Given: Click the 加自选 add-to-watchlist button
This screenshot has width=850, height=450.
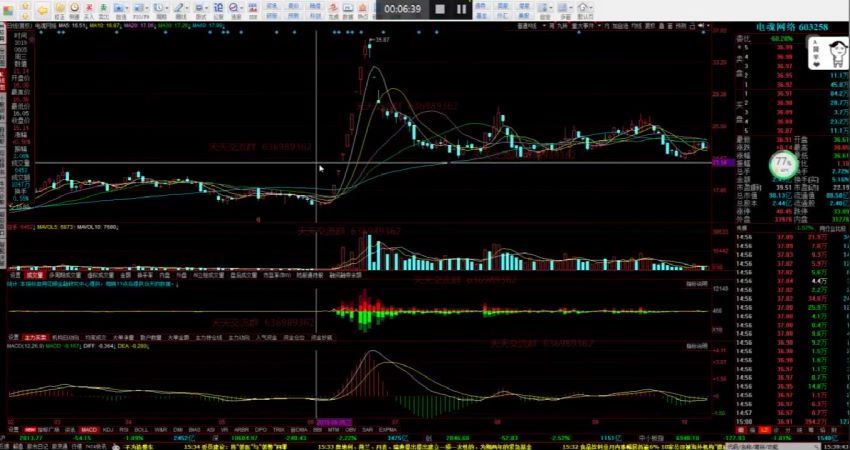Looking at the screenshot, I should coord(620,26).
